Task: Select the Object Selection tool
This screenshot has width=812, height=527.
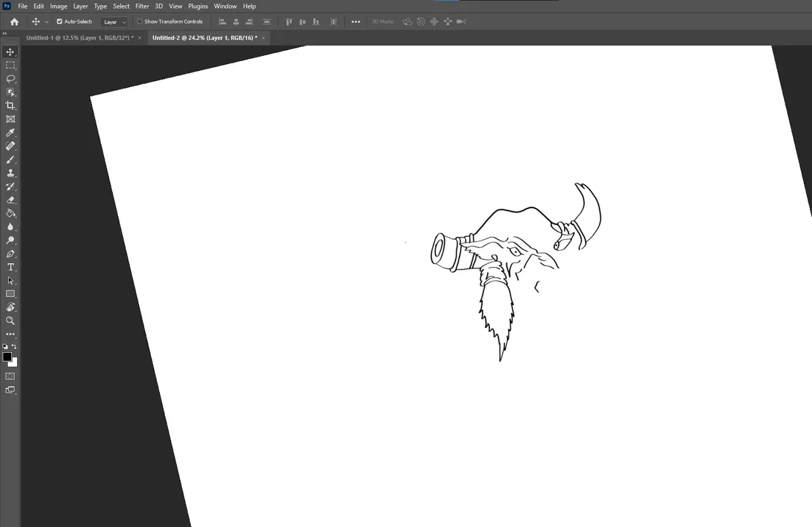Action: [x=10, y=92]
